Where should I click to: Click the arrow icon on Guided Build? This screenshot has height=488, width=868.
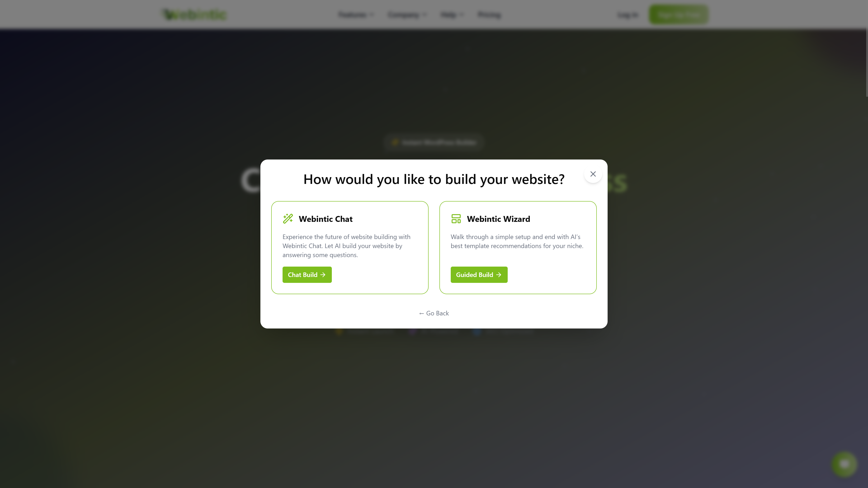499,275
